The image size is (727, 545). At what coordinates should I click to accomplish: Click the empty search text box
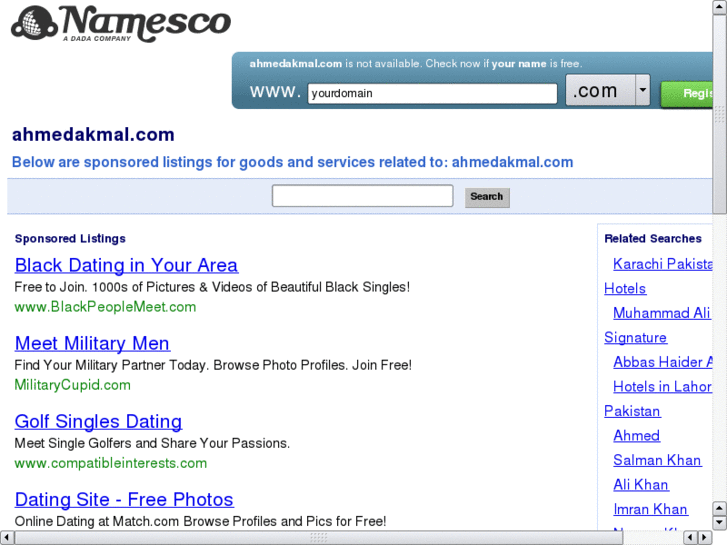(363, 196)
